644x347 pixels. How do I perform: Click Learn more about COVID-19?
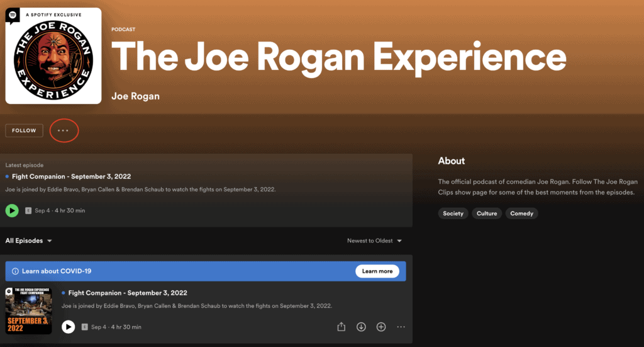point(377,271)
